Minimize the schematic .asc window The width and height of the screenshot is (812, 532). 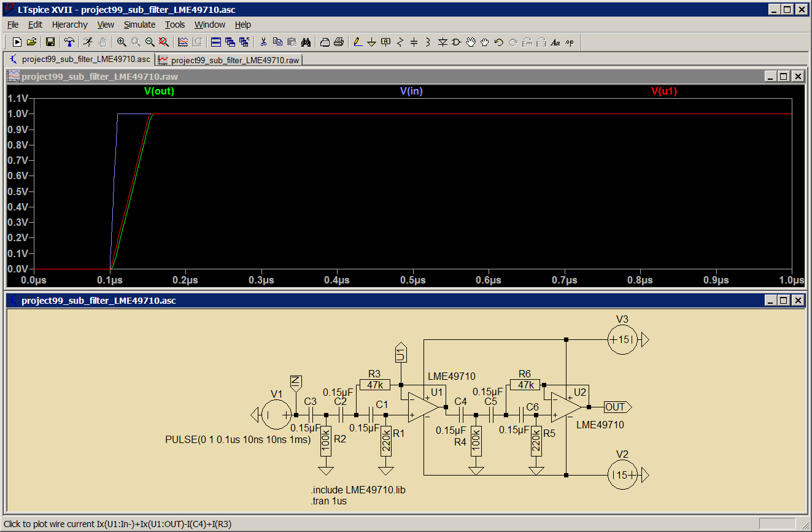click(770, 301)
